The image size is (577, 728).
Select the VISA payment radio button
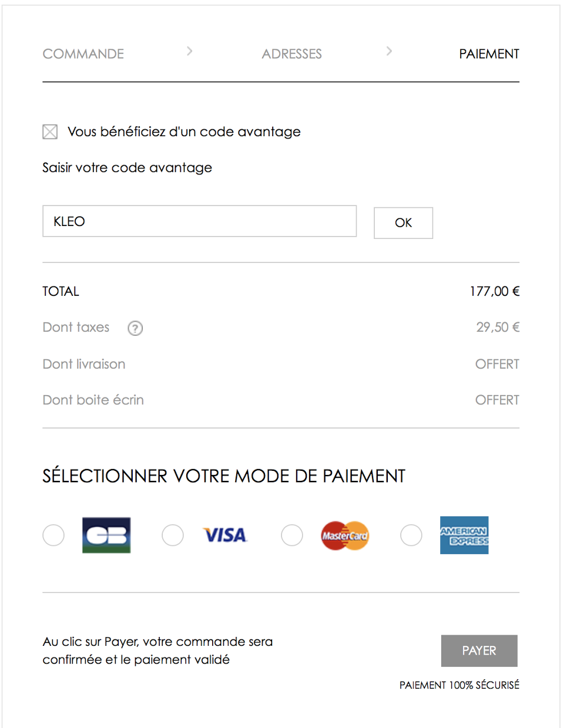[173, 535]
